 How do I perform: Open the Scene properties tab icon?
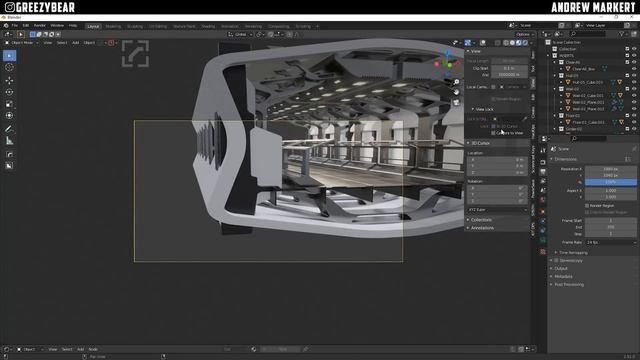point(543,190)
